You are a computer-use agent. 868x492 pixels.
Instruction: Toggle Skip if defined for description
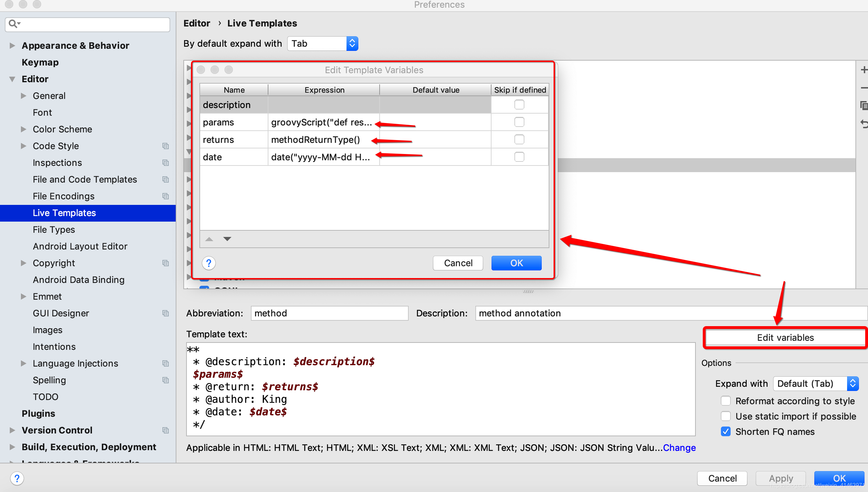(519, 105)
